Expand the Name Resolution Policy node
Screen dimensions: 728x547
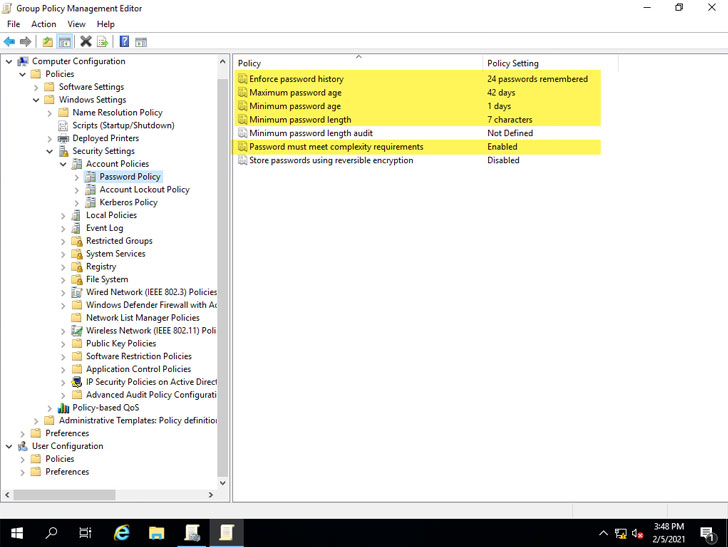click(x=50, y=113)
